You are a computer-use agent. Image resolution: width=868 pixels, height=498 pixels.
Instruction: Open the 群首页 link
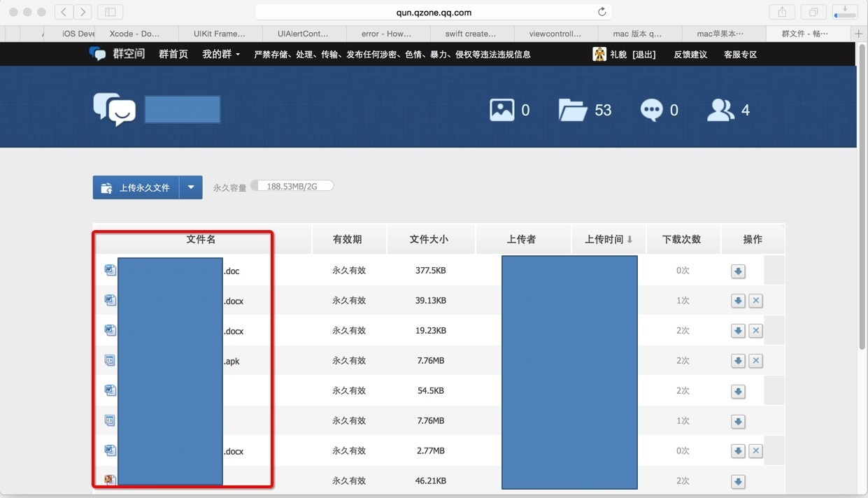173,54
